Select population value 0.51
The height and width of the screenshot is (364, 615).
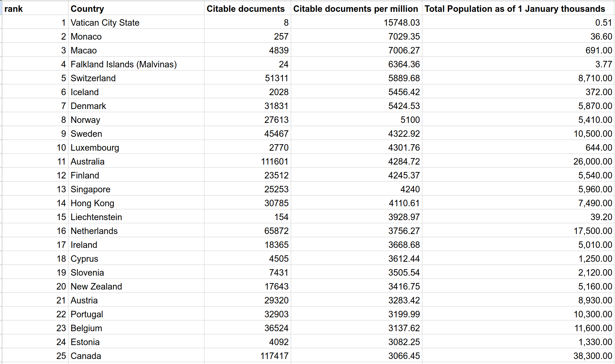[x=518, y=22]
